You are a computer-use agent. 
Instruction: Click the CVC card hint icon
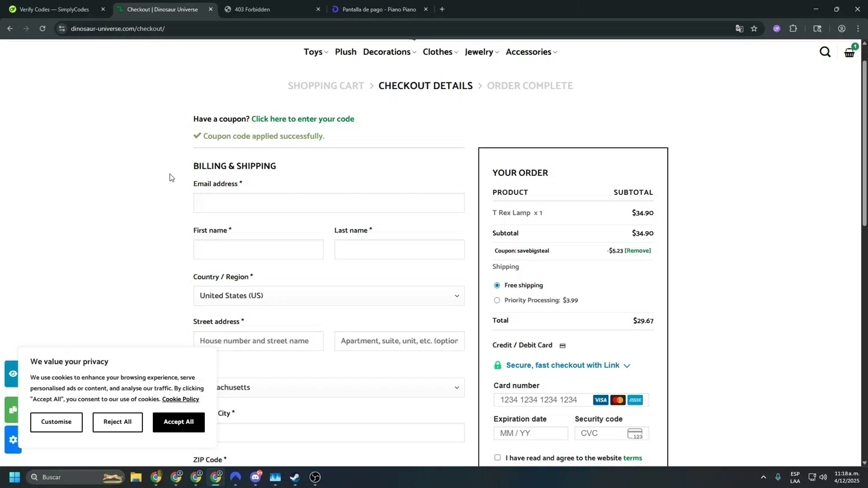click(x=635, y=433)
